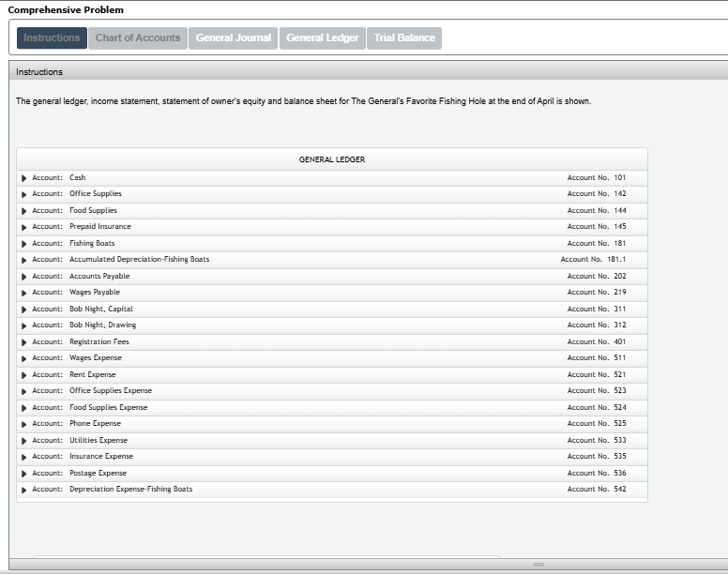
Task: Click 'Account No. 523' text
Action: (597, 391)
